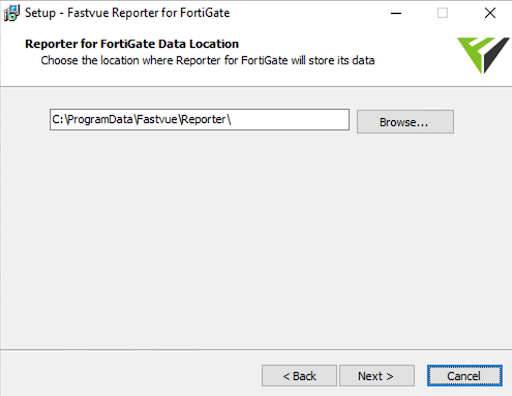Cancel the Fastvue setup
This screenshot has width=512, height=396.
point(464,376)
